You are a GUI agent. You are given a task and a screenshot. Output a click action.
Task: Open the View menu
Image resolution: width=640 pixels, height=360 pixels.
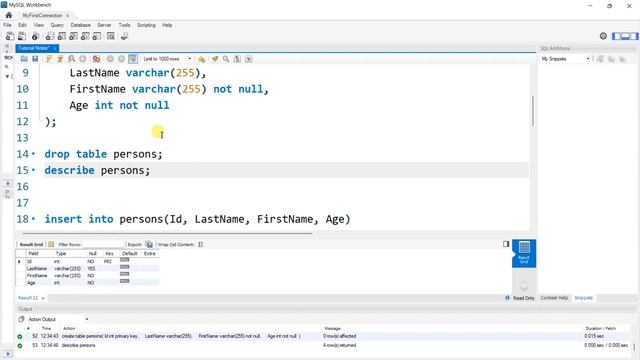(38, 25)
